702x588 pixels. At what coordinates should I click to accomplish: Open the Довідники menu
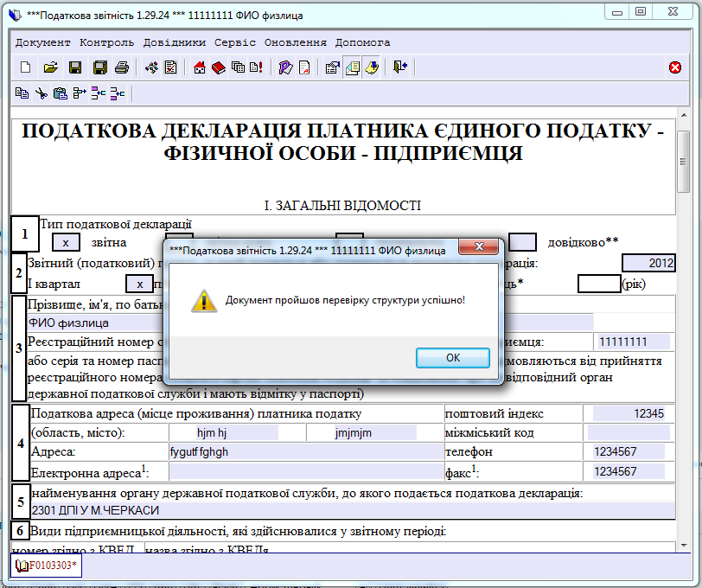(x=174, y=42)
